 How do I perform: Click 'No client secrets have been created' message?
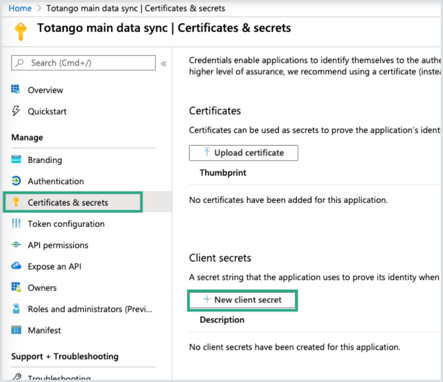coord(294,347)
